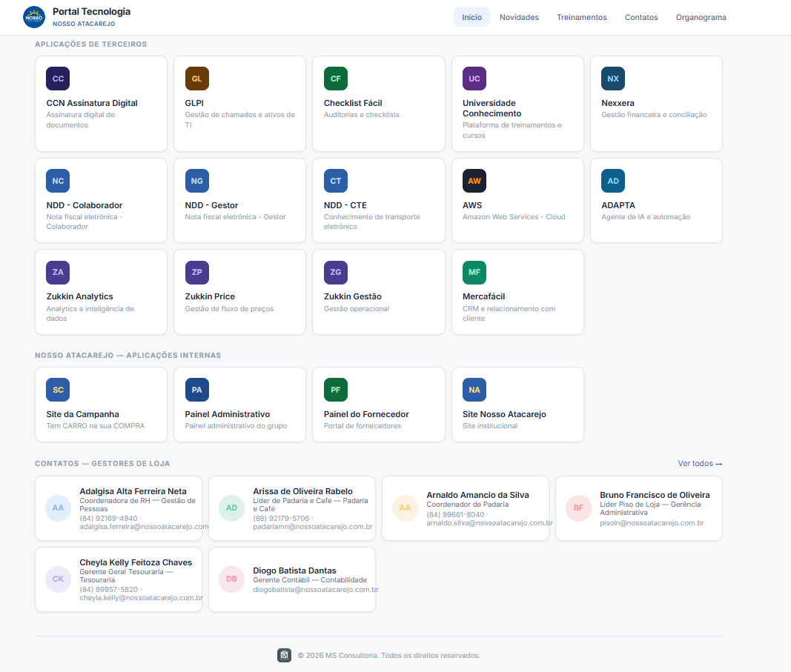791x672 pixels.
Task: Click the ZP Zukkin Price icon
Action: [196, 272]
